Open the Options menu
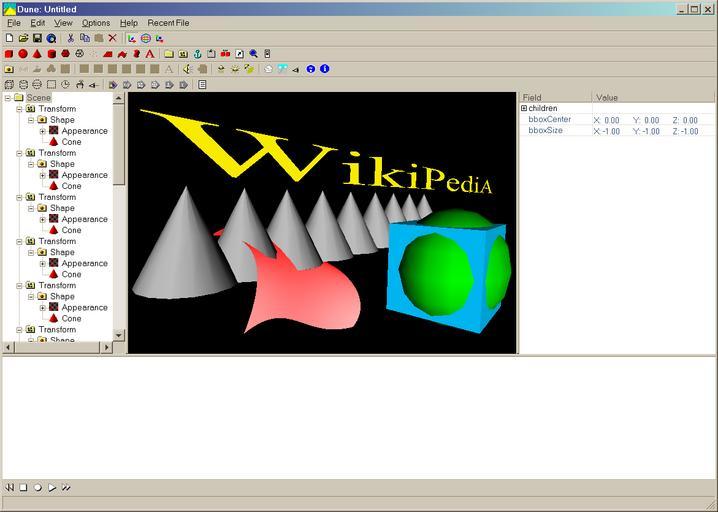The height and width of the screenshot is (512, 718). pos(96,23)
